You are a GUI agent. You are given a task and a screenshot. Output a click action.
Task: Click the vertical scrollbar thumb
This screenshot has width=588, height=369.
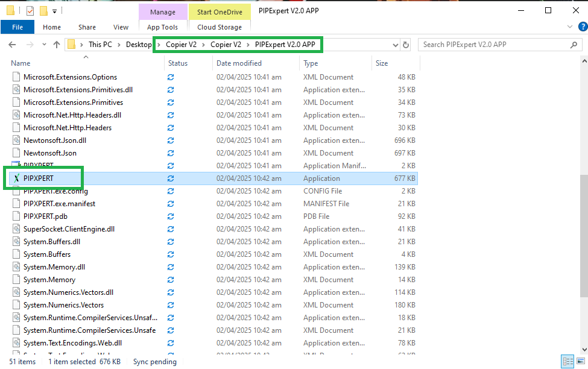tap(584, 236)
